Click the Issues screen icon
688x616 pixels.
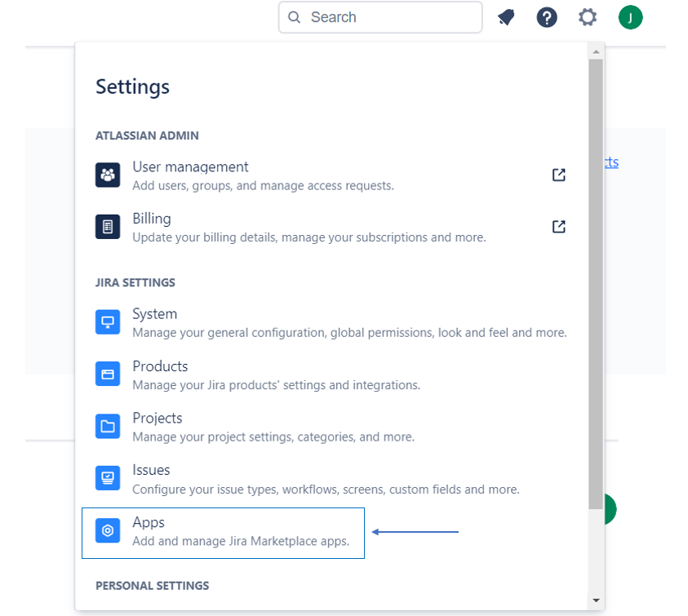108,478
